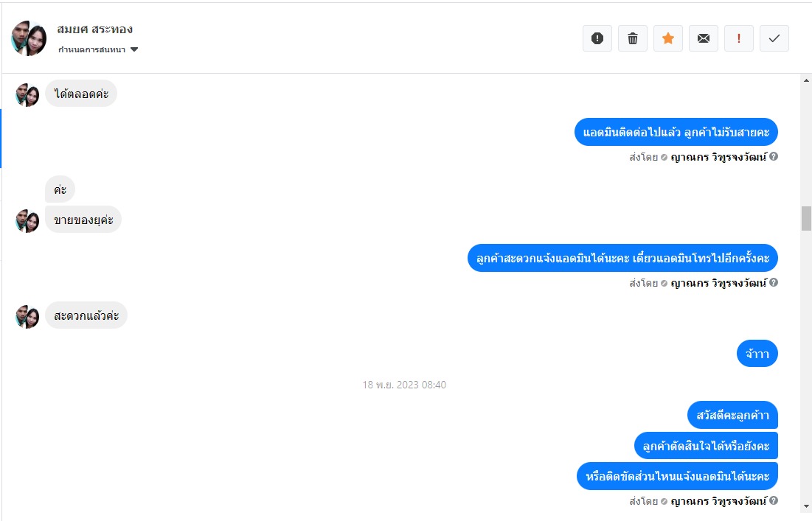Viewport: 812px width, 521px height.
Task: Mark conversation done with checkmark icon
Action: click(774, 38)
